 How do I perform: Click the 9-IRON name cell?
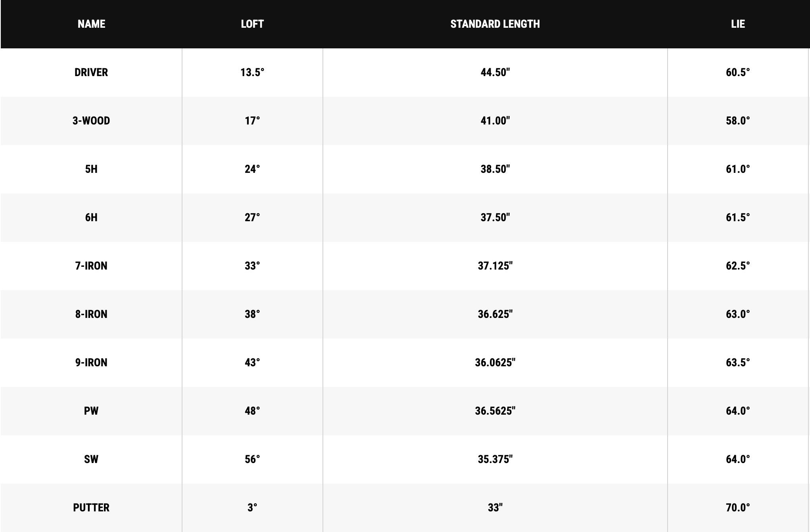[x=91, y=362]
